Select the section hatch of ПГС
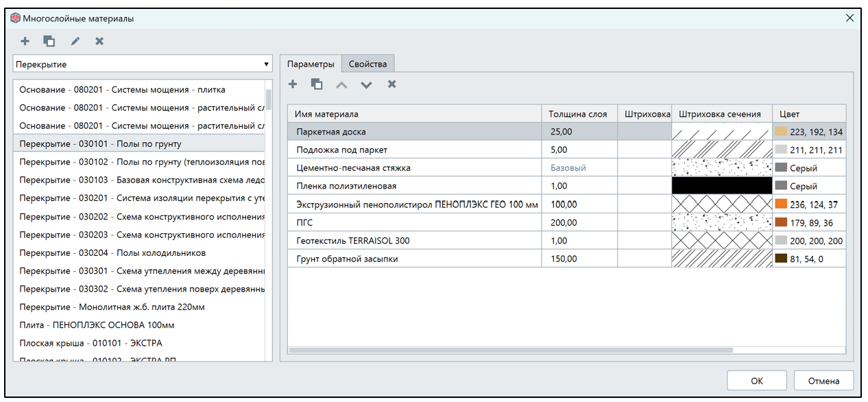 pyautogui.click(x=721, y=222)
